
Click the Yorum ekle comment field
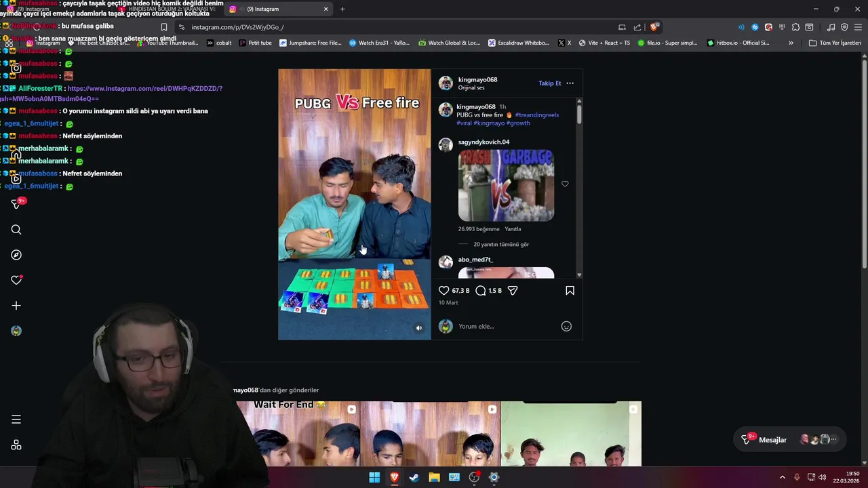tap(507, 327)
